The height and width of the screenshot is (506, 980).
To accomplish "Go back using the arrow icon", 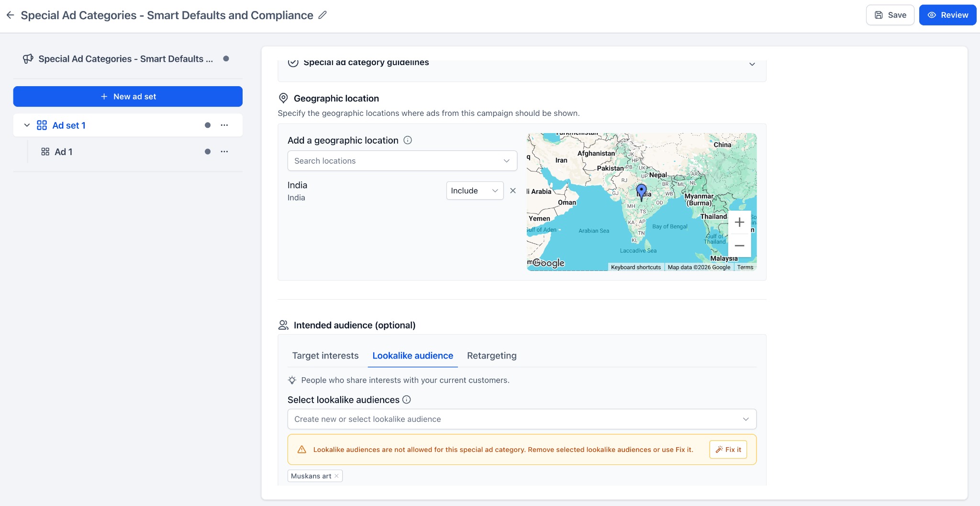I will tap(11, 15).
